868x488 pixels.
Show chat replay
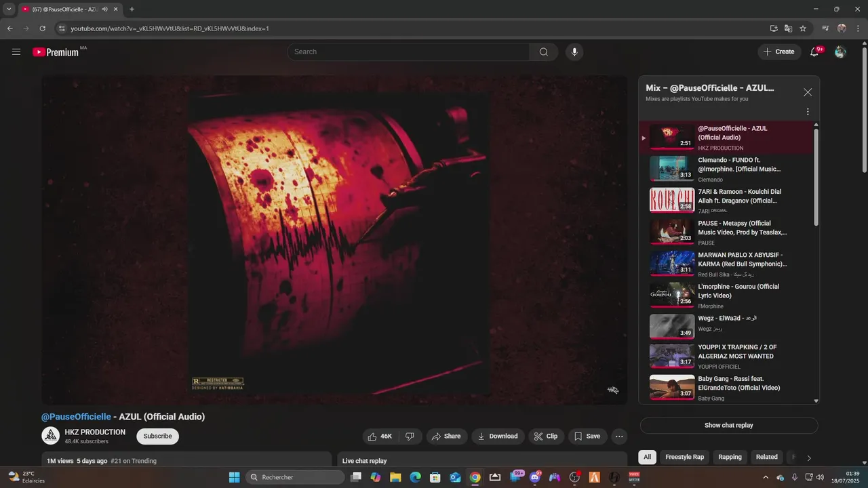(x=729, y=426)
